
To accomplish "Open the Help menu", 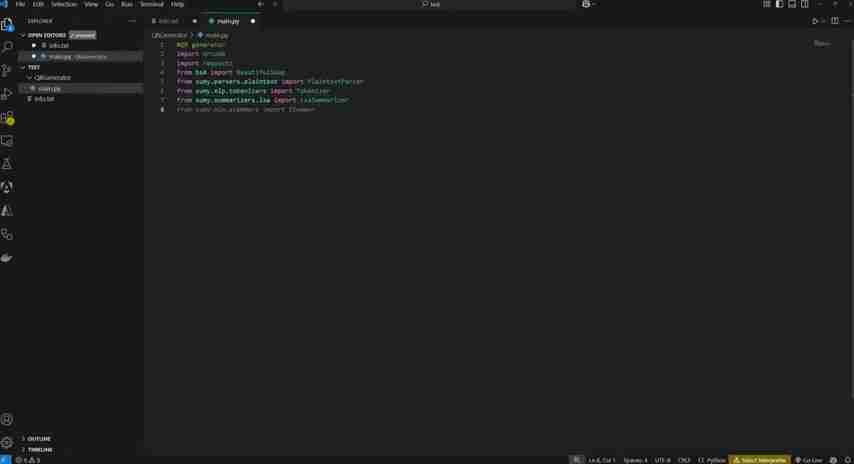I will pyautogui.click(x=177, y=4).
